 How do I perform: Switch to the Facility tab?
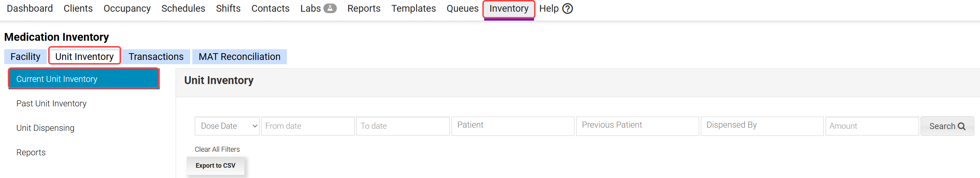coord(25,57)
